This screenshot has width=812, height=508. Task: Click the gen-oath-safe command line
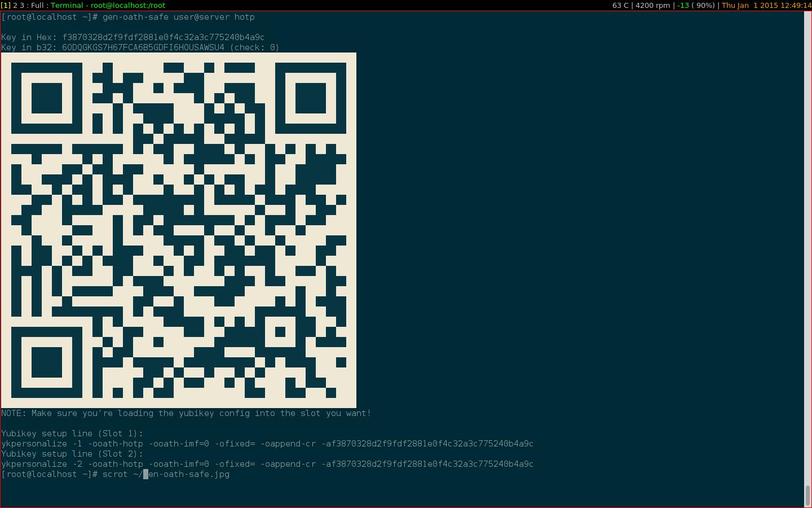[128, 17]
